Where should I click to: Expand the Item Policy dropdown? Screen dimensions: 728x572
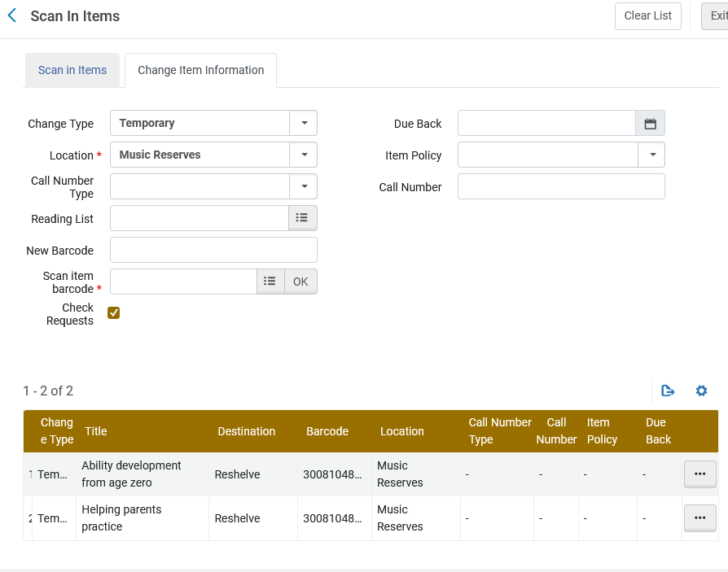click(651, 155)
